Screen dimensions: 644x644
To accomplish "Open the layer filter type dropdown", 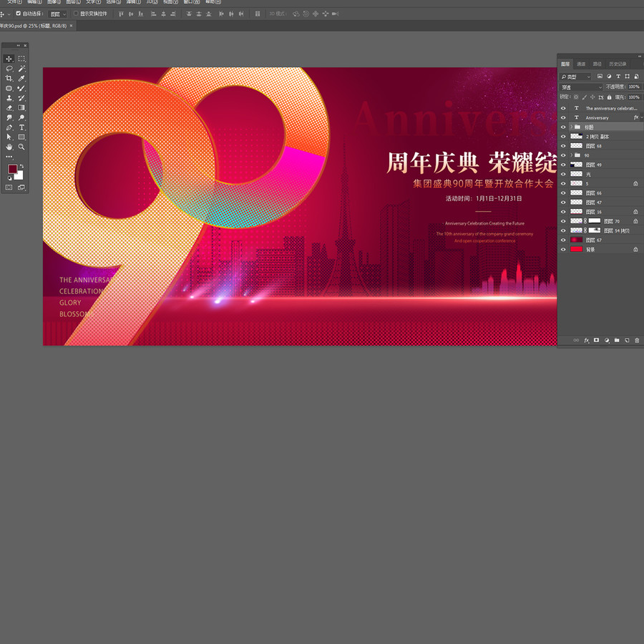I will (575, 77).
